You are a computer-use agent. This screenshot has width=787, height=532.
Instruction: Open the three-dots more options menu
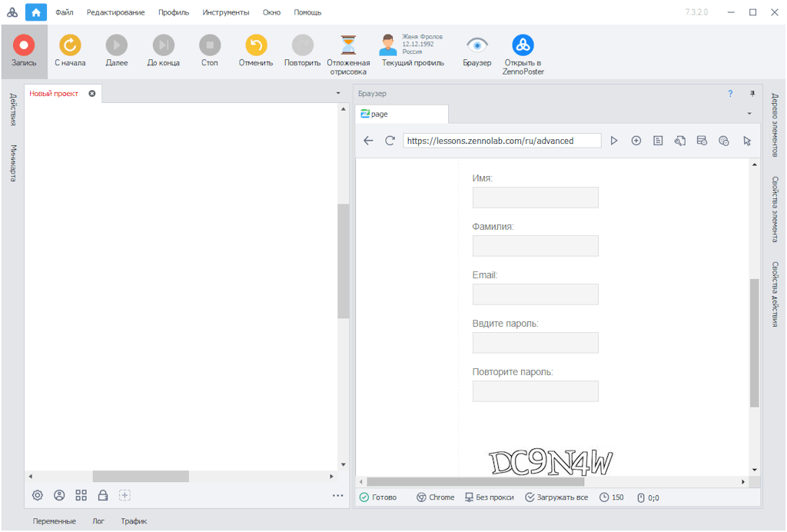(337, 496)
